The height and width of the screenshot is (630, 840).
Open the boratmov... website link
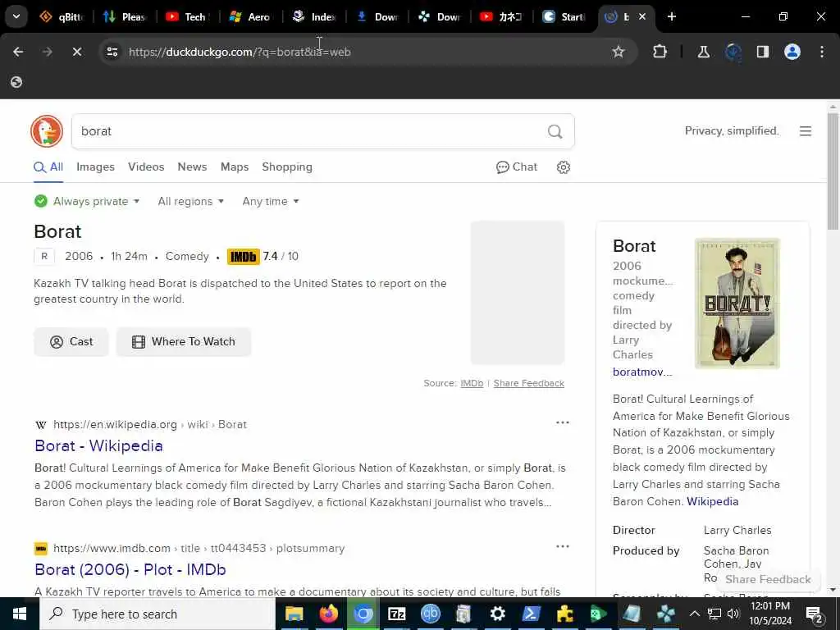point(642,372)
